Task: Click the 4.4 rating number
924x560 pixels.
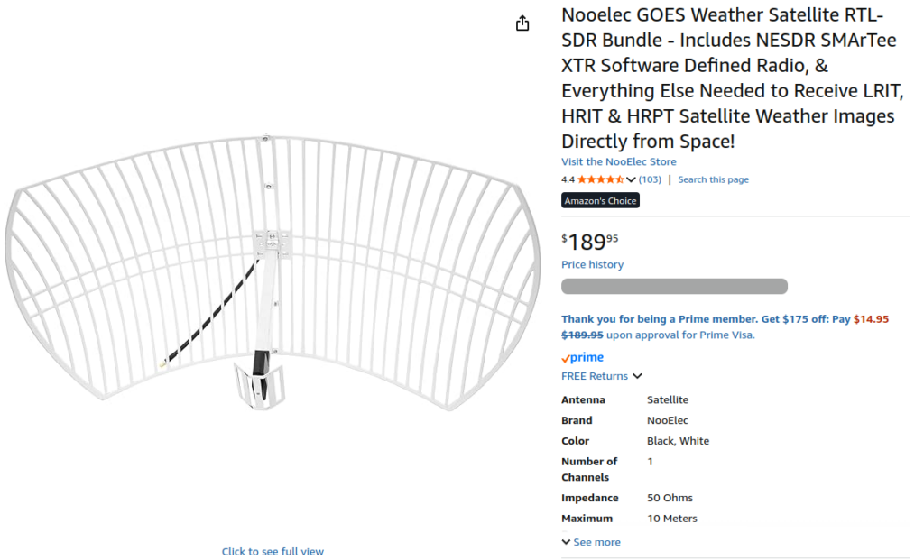Action: [568, 179]
